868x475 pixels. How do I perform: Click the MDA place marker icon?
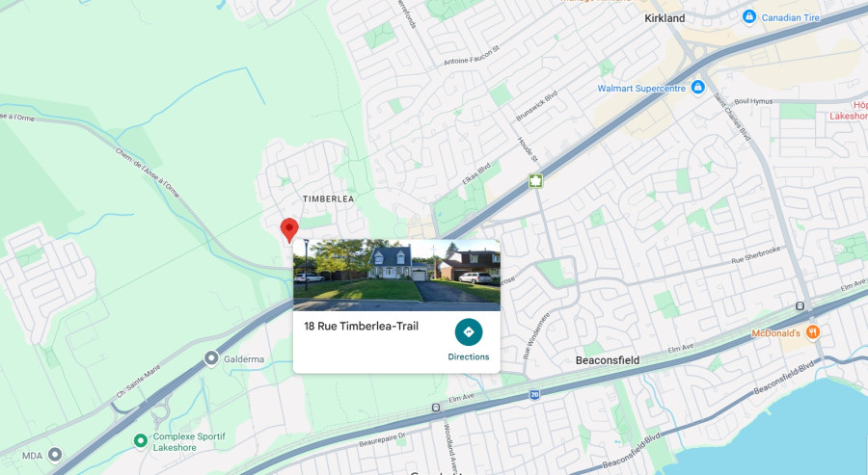[x=54, y=455]
